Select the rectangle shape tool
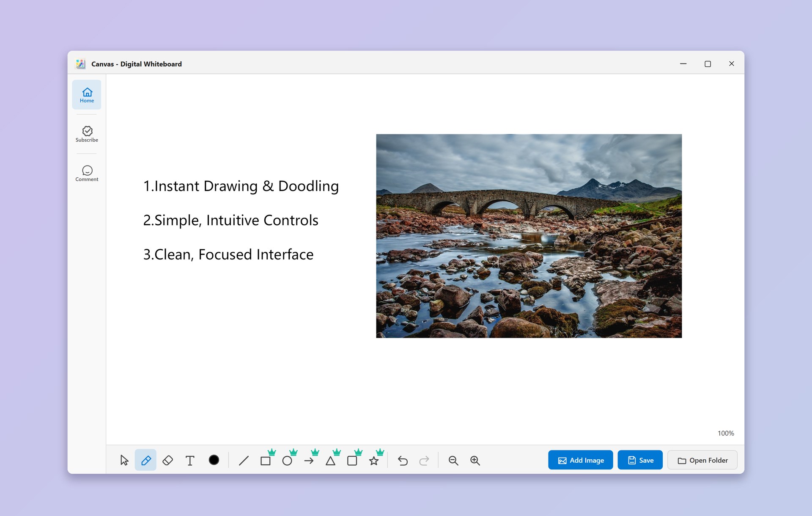812x516 pixels. tap(266, 460)
